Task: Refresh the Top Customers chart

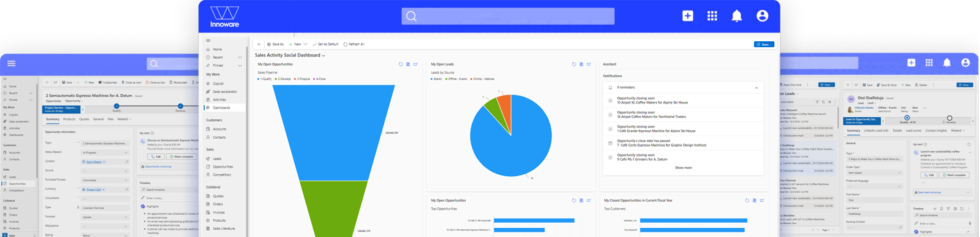Action: (747, 200)
